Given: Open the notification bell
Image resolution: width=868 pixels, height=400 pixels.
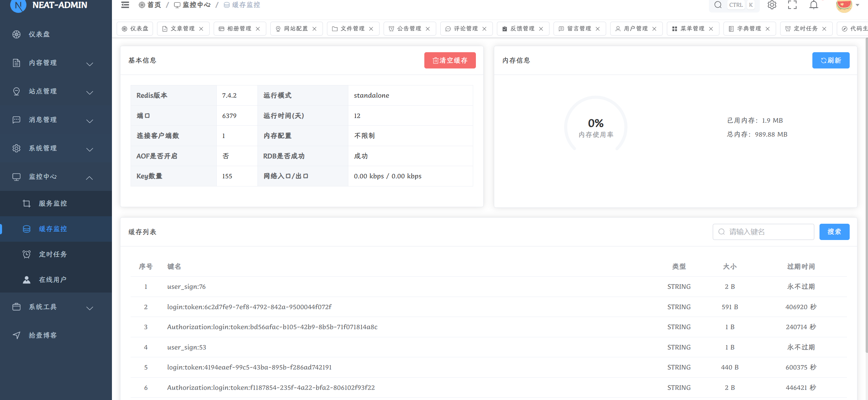Looking at the screenshot, I should click(813, 5).
